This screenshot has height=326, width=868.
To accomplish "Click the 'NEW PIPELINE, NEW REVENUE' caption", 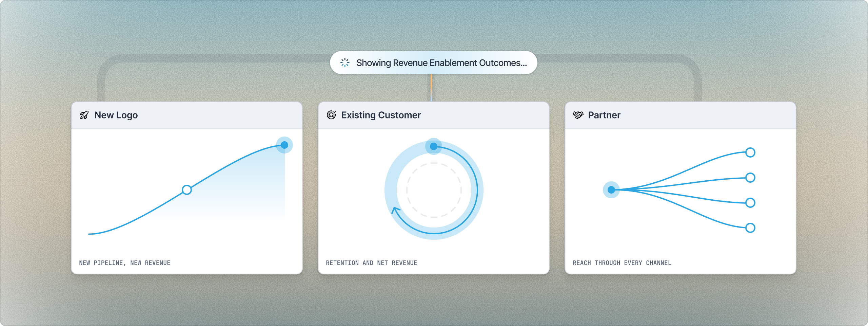I will (x=125, y=263).
